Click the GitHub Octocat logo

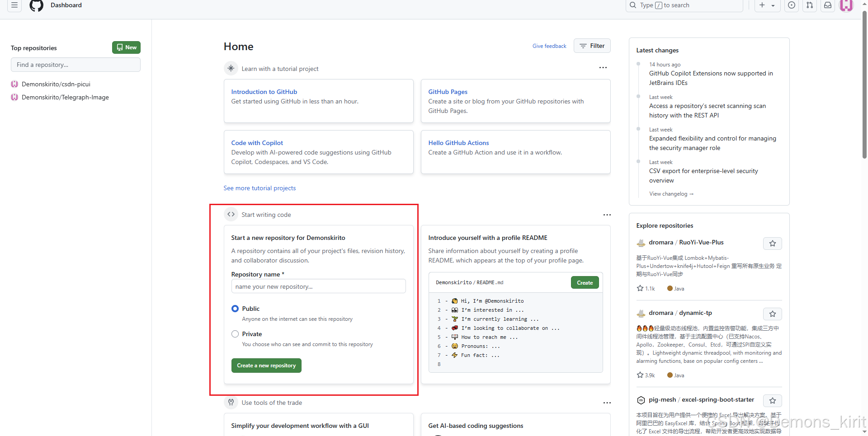(x=36, y=5)
